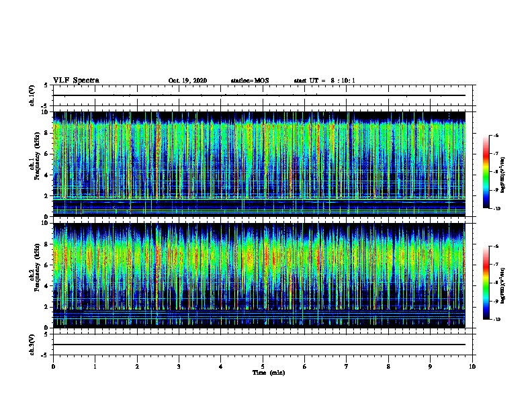Click the "Time (min)" axis title
The width and height of the screenshot is (532, 411).
coord(269,373)
